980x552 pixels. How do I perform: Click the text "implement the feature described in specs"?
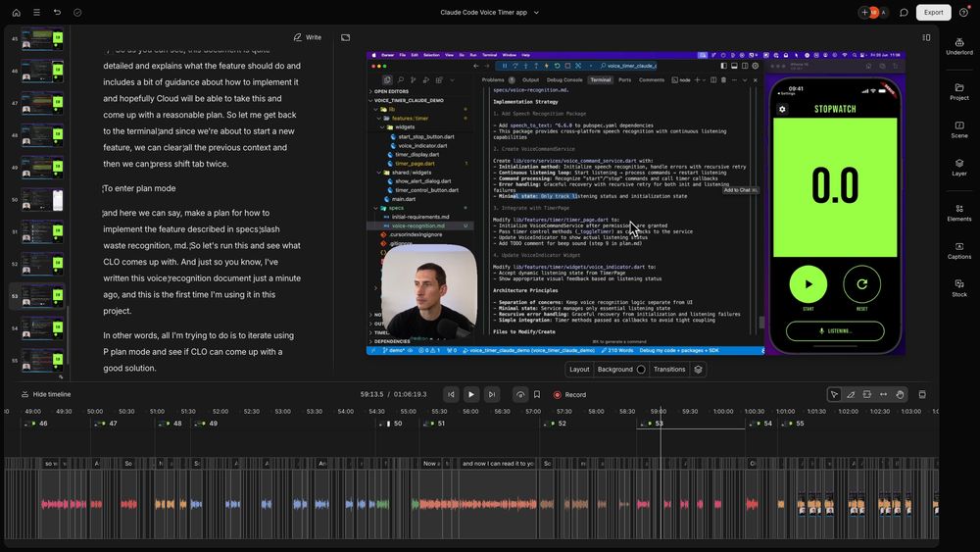tap(180, 228)
